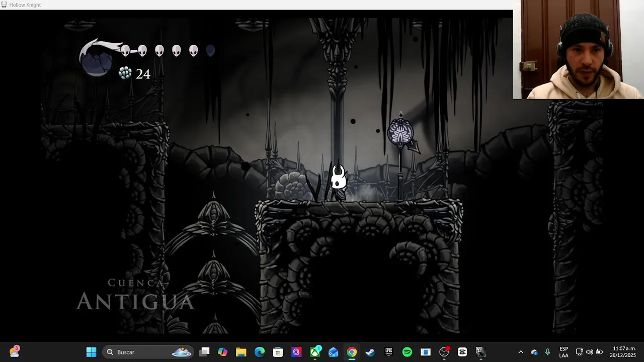Screen dimensions: 644x362
Task: Open the Windows Start menu
Action: pyautogui.click(x=91, y=352)
